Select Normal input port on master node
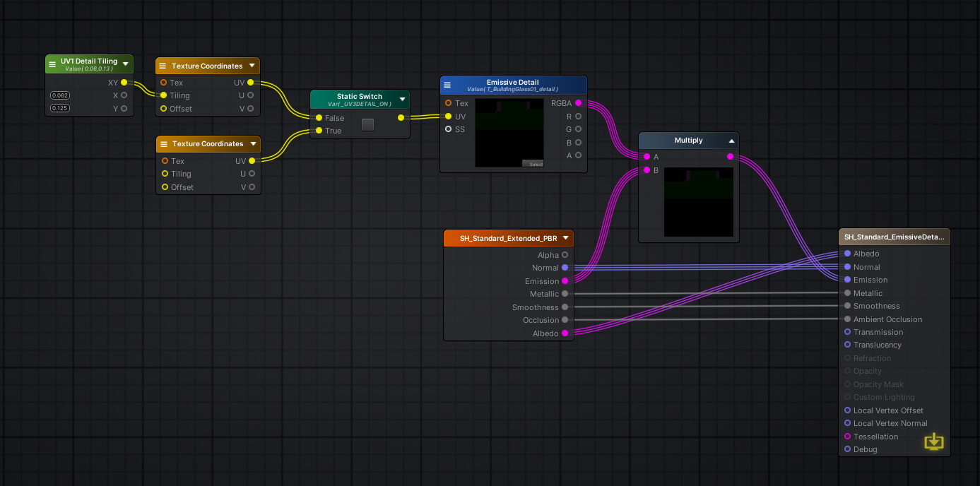 point(847,267)
